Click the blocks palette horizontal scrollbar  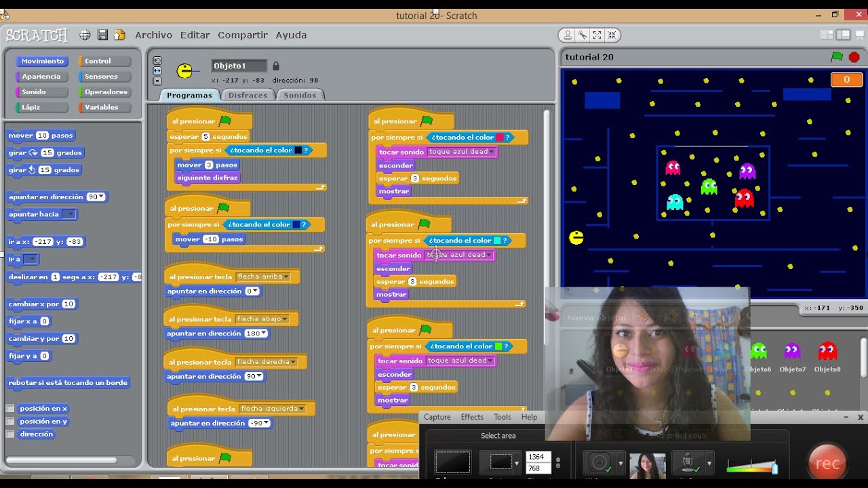[x=62, y=460]
